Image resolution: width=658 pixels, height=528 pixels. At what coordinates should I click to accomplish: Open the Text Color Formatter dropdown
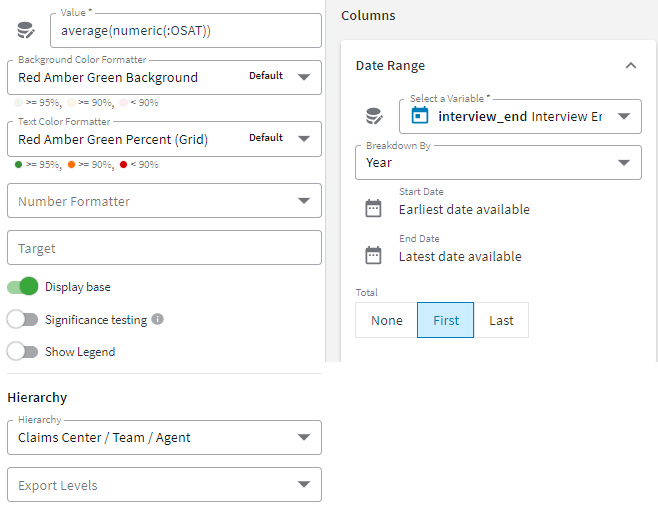coord(164,139)
